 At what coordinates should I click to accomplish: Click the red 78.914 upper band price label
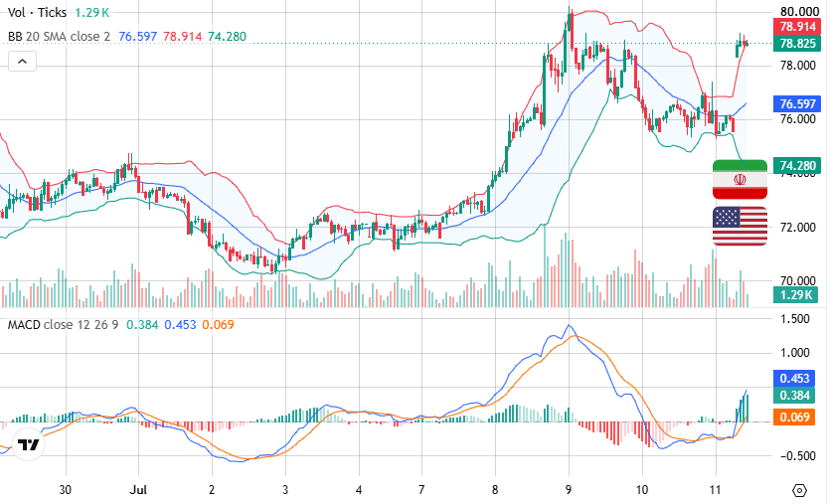pos(797,27)
